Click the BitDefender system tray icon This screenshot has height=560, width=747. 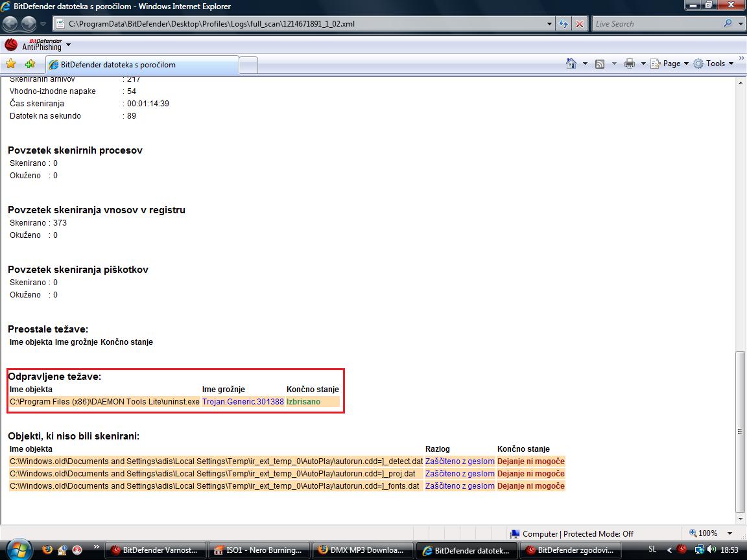pyautogui.click(x=682, y=550)
